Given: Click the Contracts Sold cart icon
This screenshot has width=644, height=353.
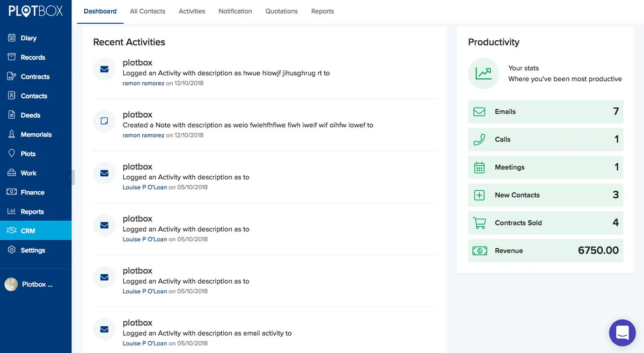Looking at the screenshot, I should tap(479, 223).
